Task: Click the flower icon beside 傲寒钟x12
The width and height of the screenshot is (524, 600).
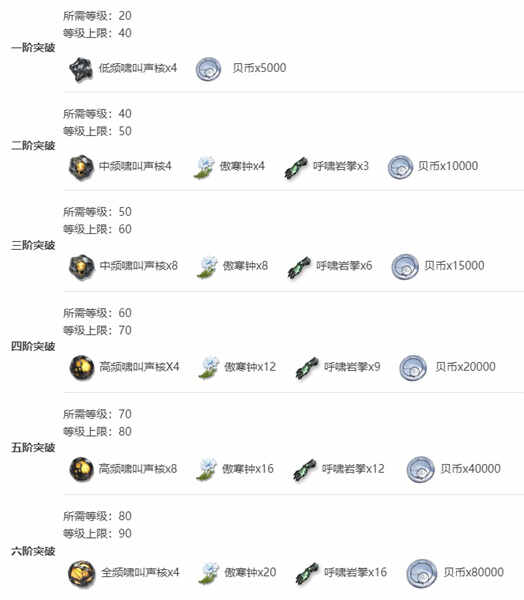Action: 209,368
